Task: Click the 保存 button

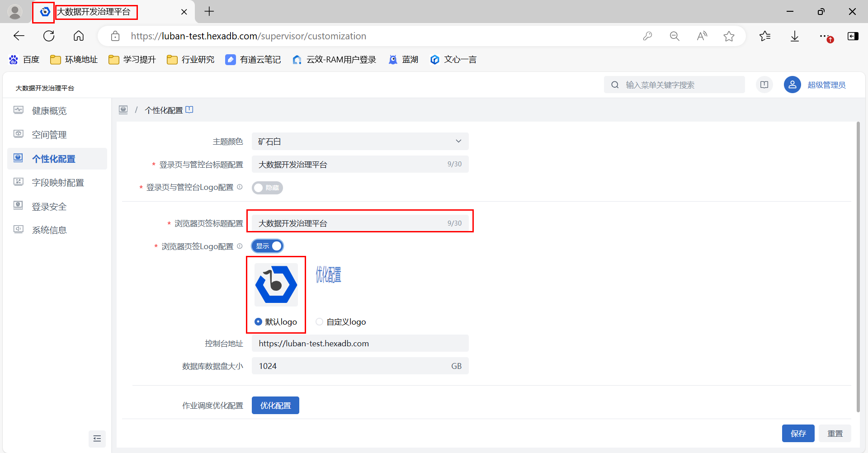Action: click(798, 433)
